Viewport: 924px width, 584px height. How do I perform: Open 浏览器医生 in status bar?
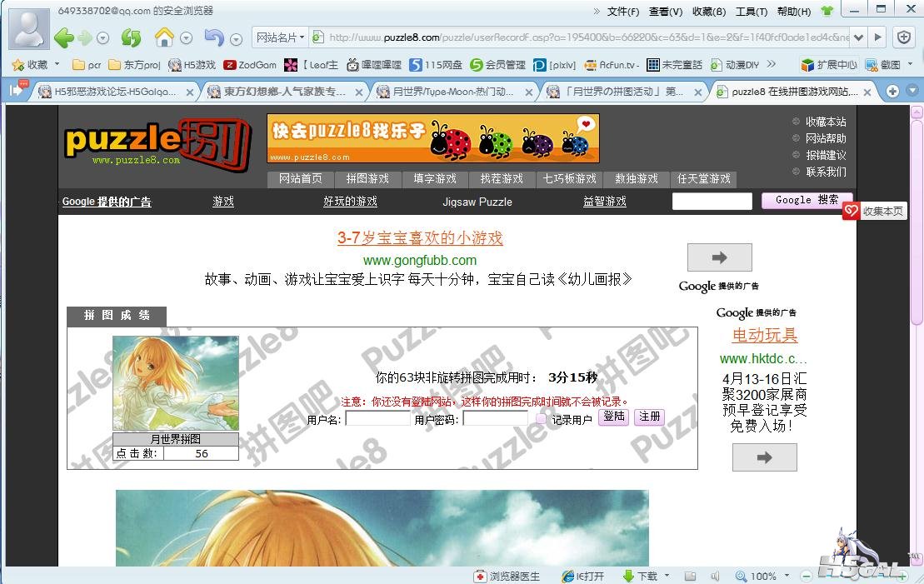pos(507,576)
